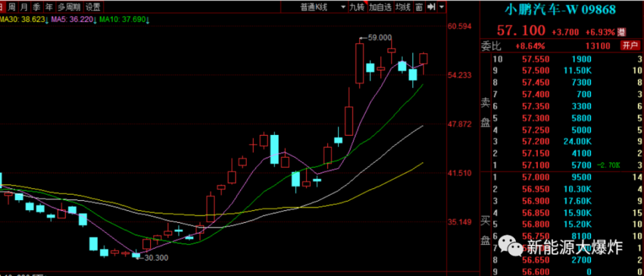Click the 加自选 add-to-watchlist button

coord(380,7)
